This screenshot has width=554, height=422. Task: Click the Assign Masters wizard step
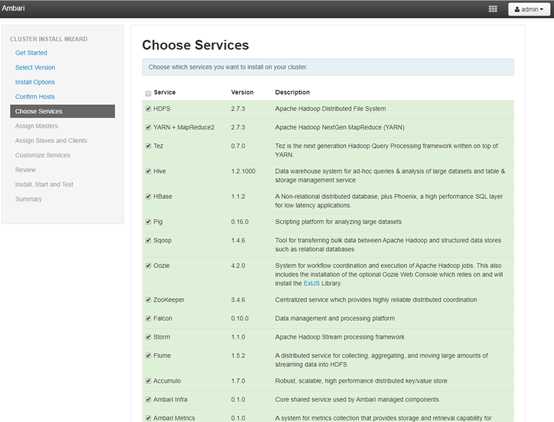pos(36,126)
